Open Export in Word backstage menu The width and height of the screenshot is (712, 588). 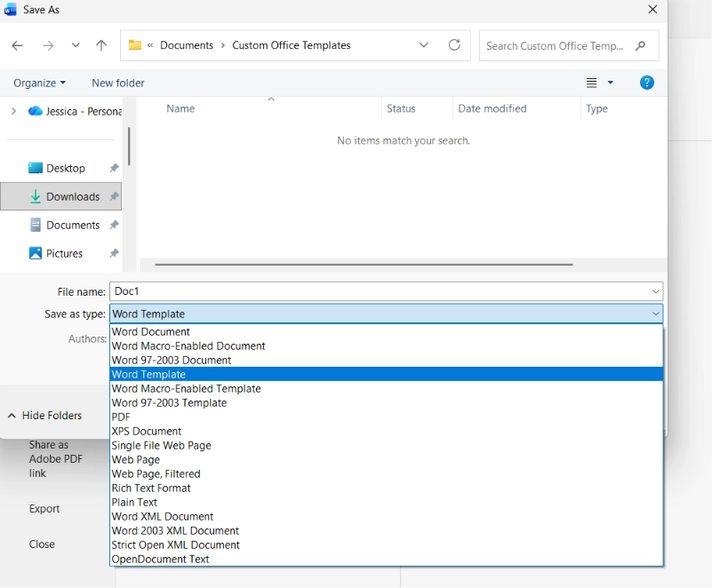tap(44, 509)
